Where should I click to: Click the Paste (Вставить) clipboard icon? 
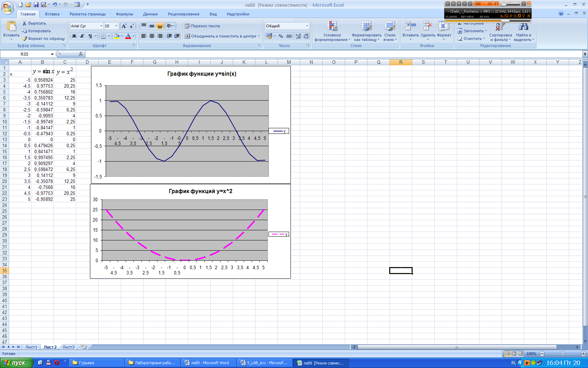point(11,27)
